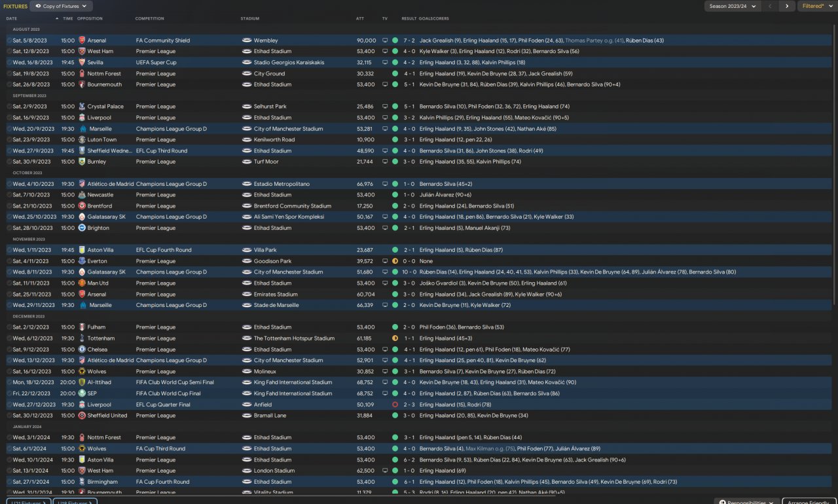Click the Crystal Palace club crest

click(x=82, y=107)
